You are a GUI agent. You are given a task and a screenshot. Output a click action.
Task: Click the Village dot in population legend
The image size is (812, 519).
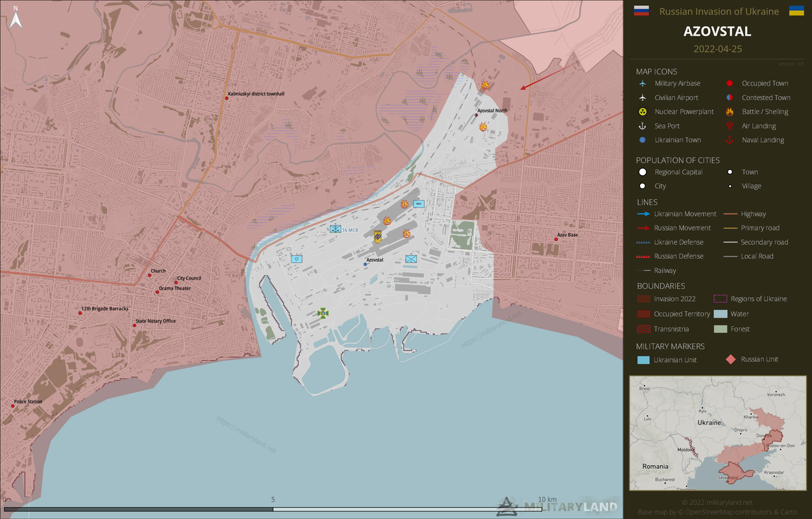730,186
